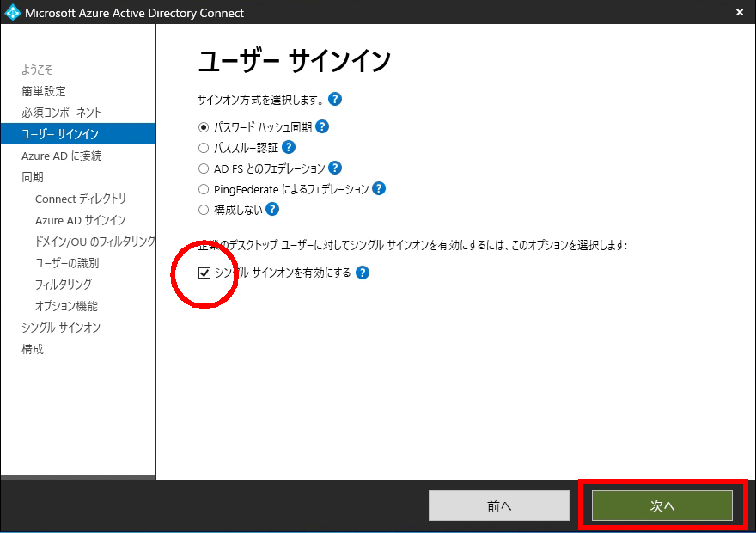Open help icon next to サインオン方式を選択します

point(334,99)
